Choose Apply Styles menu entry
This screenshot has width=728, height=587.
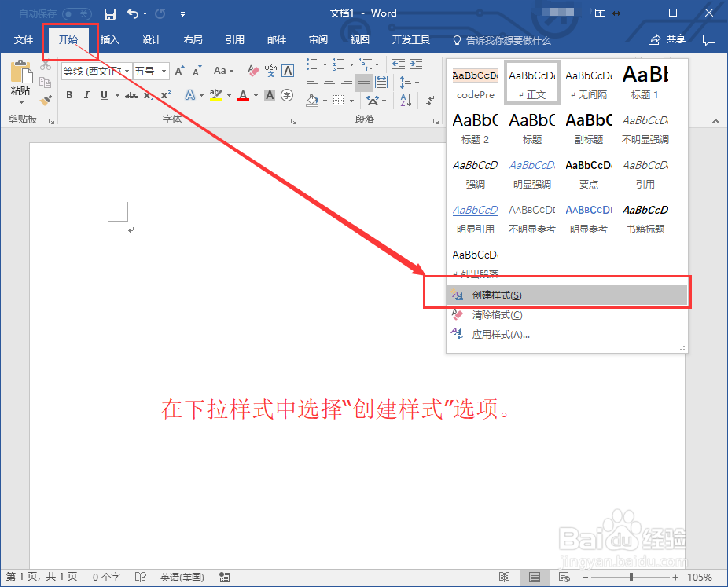click(x=567, y=335)
